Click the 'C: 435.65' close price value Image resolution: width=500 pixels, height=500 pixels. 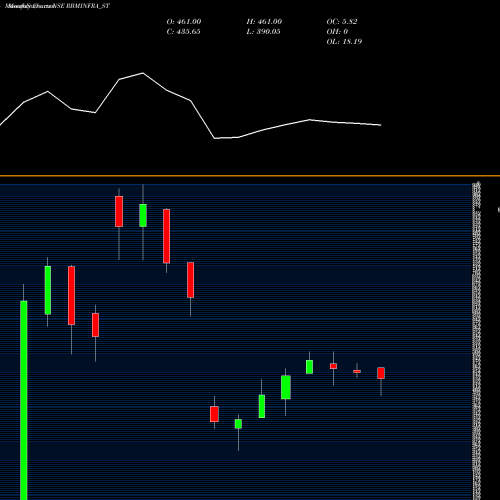[x=183, y=32]
